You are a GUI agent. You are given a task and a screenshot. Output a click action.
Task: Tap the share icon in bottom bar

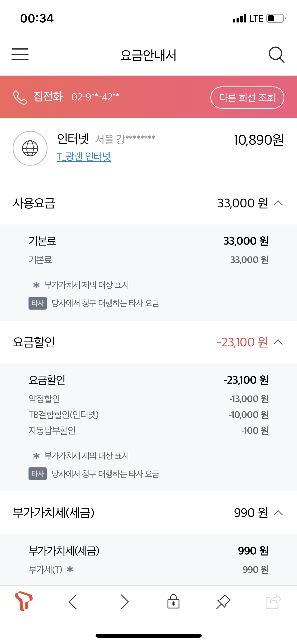click(x=273, y=602)
